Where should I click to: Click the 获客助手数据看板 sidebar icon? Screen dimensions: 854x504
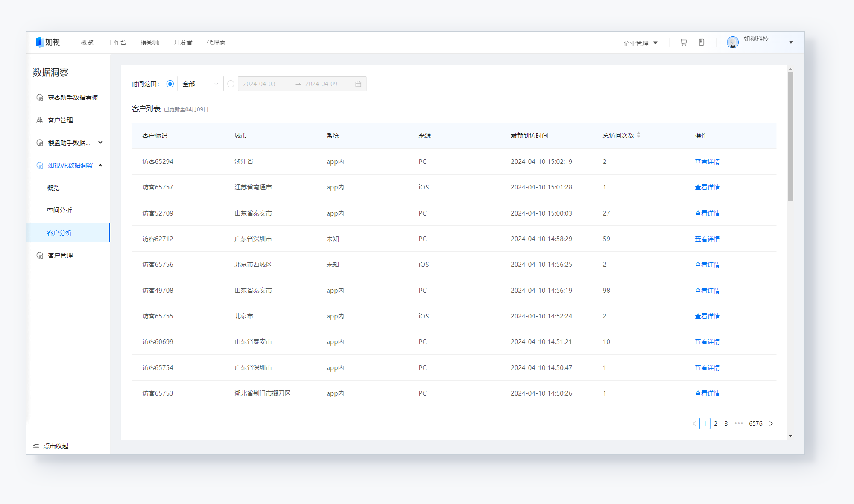pos(40,97)
